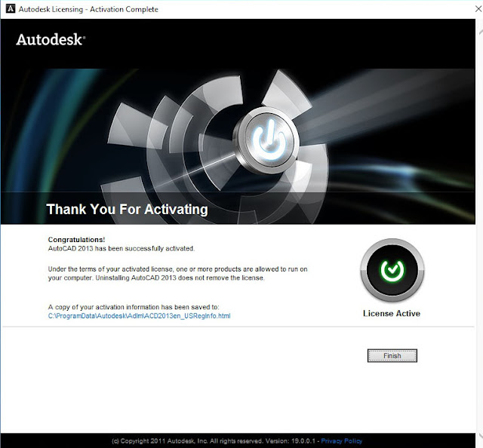Open the saved ACD2013en_USRegInfo.html file link

[x=139, y=316]
